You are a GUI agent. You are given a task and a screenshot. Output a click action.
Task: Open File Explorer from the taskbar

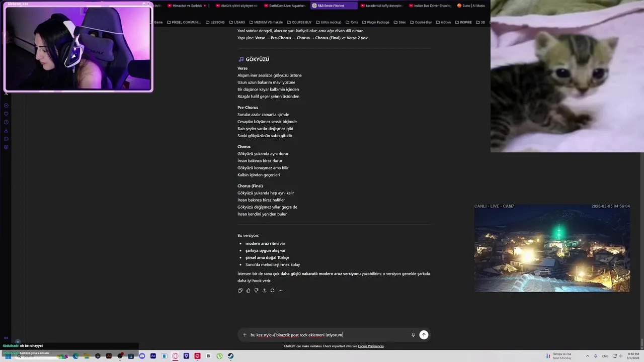tap(87, 356)
